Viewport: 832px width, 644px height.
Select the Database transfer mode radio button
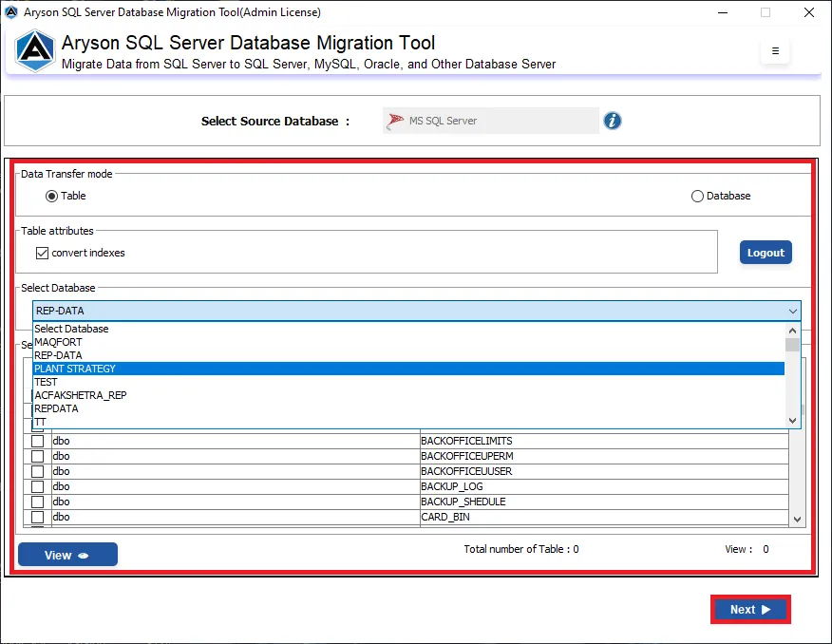tap(697, 197)
